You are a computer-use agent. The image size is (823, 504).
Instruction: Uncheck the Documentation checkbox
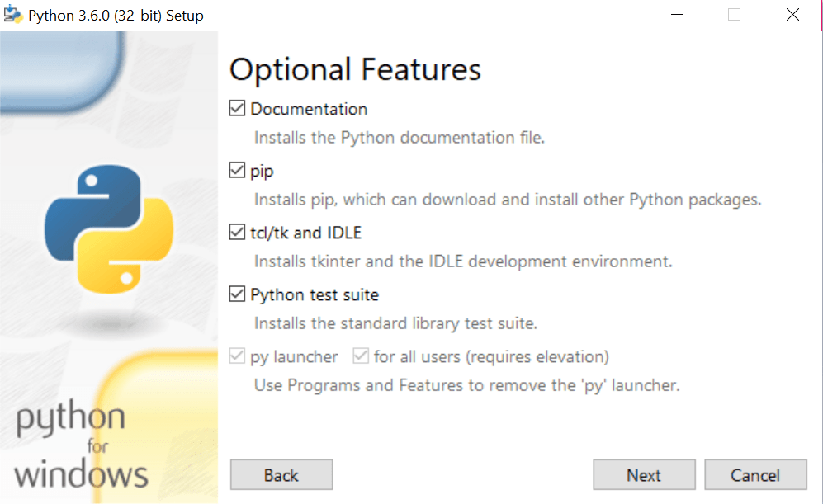(236, 107)
